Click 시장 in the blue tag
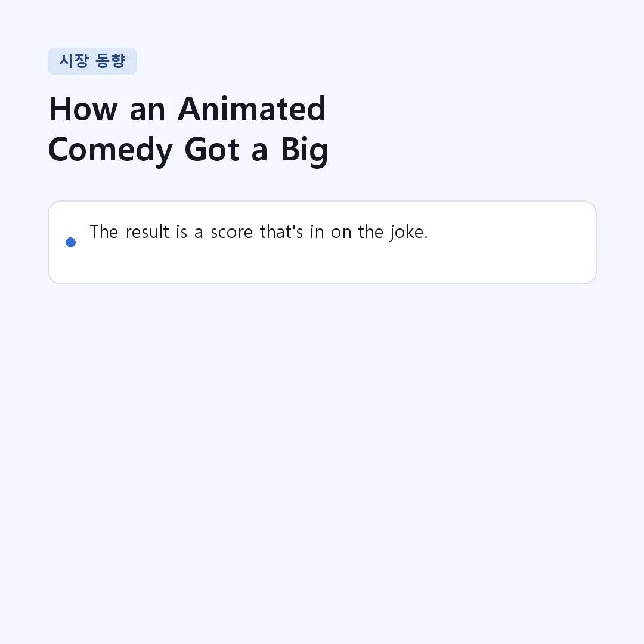The width and height of the screenshot is (644, 644). tap(74, 61)
